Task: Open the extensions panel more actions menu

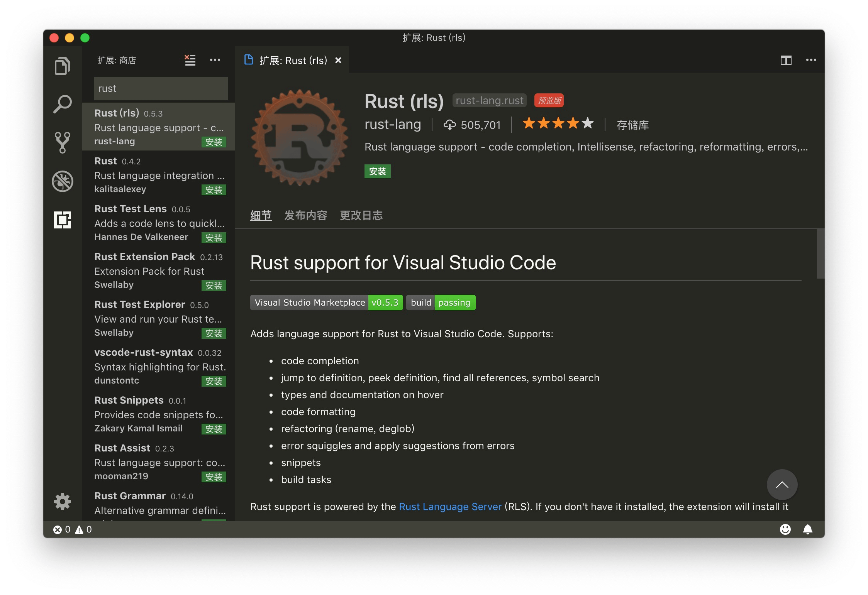Action: click(x=215, y=60)
